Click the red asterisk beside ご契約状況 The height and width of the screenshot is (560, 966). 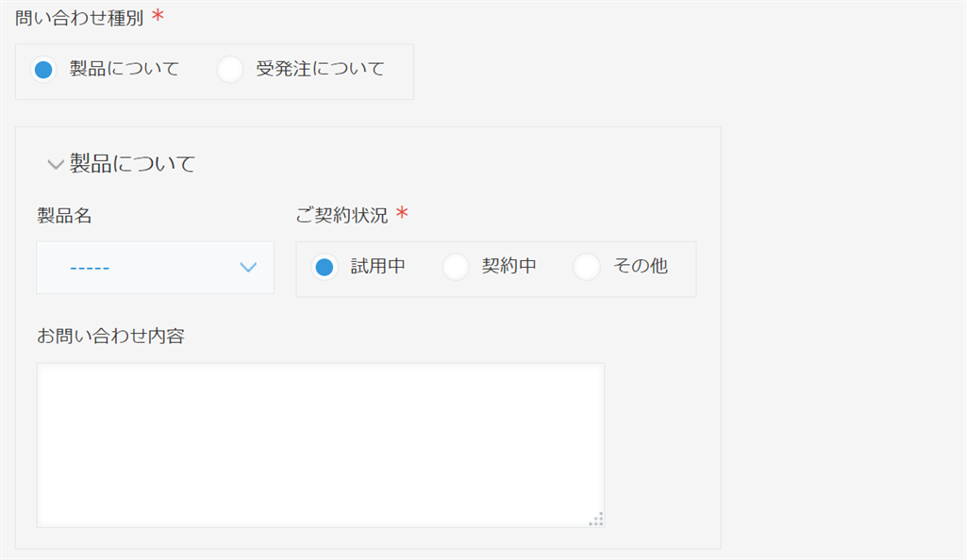click(402, 213)
